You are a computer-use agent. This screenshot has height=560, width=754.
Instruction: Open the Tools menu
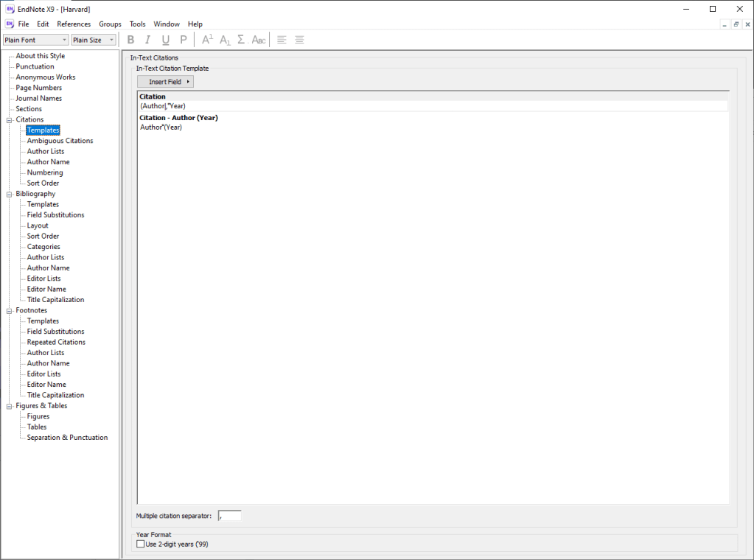point(138,24)
